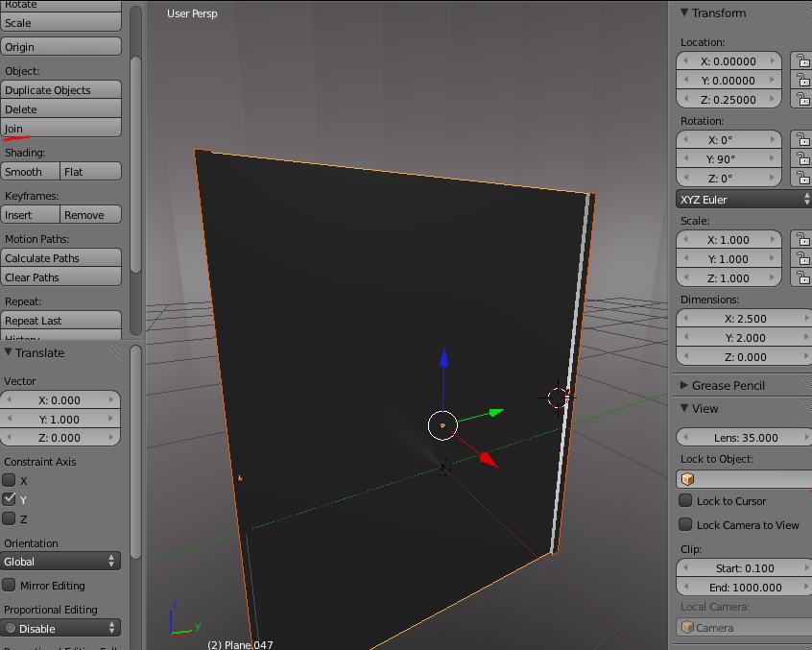Click the Repeat Last button

(61, 320)
